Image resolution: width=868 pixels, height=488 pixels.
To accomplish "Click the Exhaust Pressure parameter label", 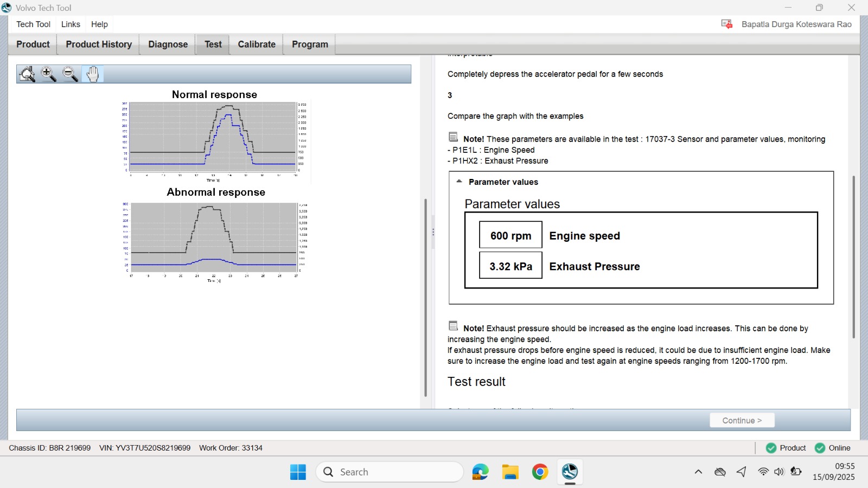I will pos(595,266).
